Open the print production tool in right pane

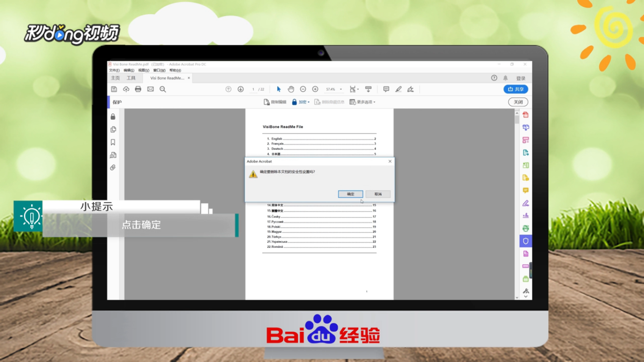point(526,228)
